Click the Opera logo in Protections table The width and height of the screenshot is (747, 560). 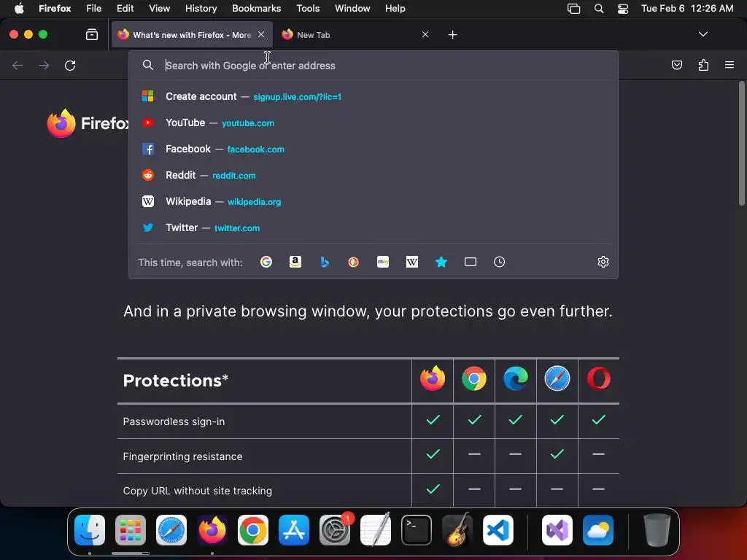599,379
